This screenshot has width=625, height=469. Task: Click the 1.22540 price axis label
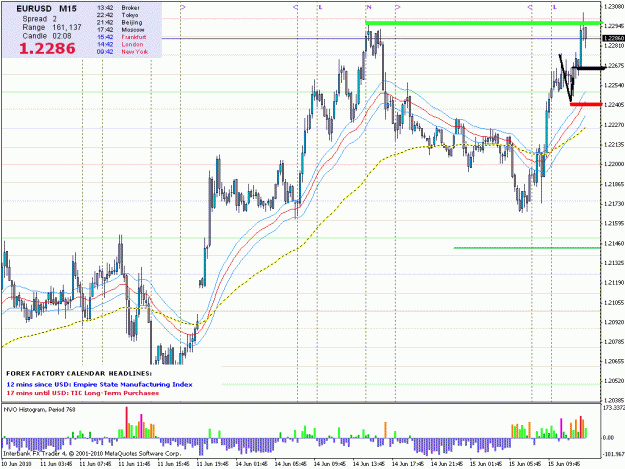pos(614,85)
